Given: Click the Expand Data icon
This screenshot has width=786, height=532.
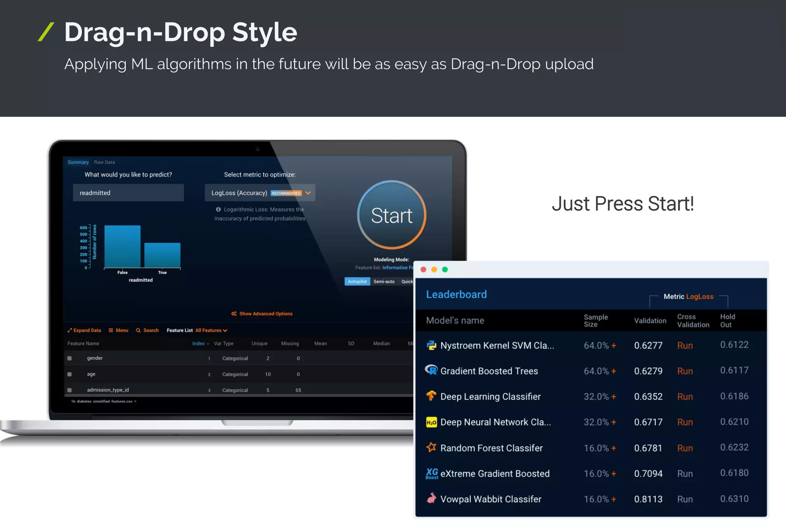Looking at the screenshot, I should 69,331.
